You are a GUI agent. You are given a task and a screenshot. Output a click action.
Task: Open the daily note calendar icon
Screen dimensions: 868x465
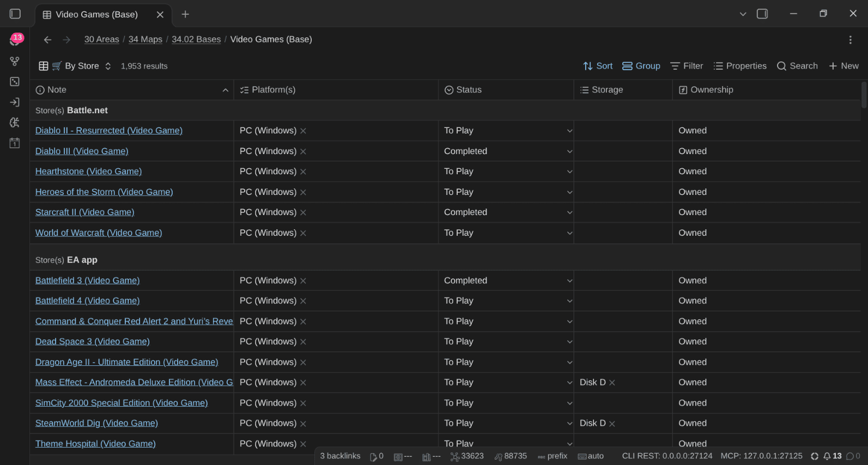[x=15, y=143]
